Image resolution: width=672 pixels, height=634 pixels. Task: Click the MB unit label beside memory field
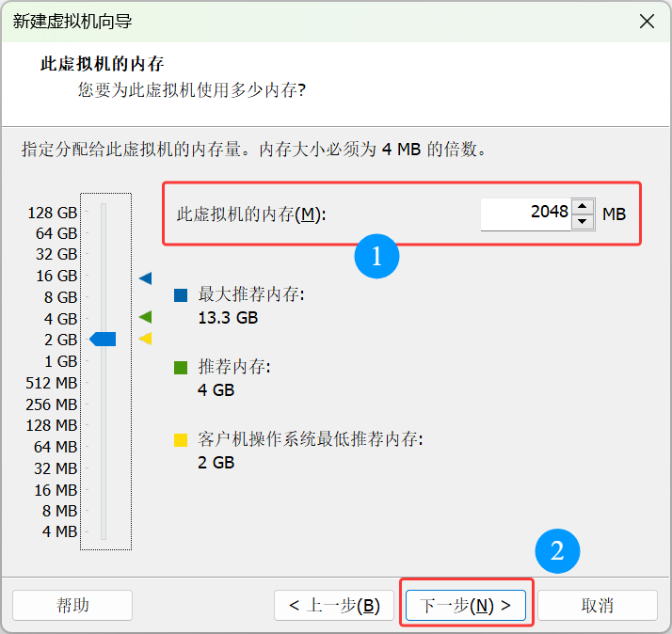(615, 214)
